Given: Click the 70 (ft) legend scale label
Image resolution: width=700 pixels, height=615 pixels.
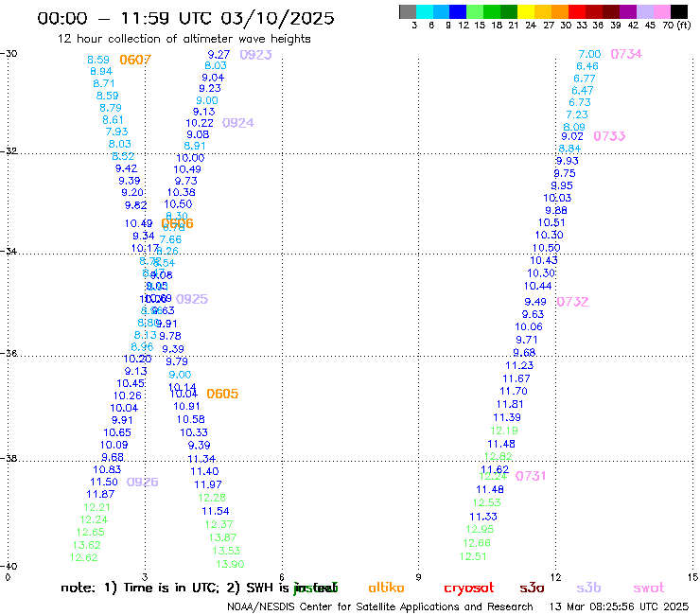Looking at the screenshot, I should (676, 26).
